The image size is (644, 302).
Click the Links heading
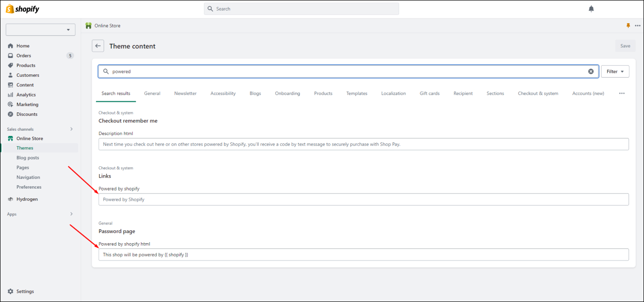105,176
